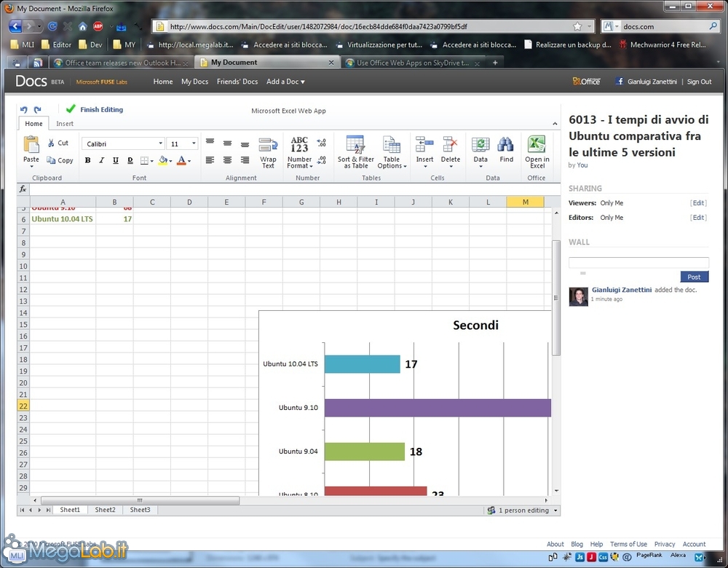Click the Redo arrow icon
Viewport: 728px width, 568px height.
(x=38, y=110)
